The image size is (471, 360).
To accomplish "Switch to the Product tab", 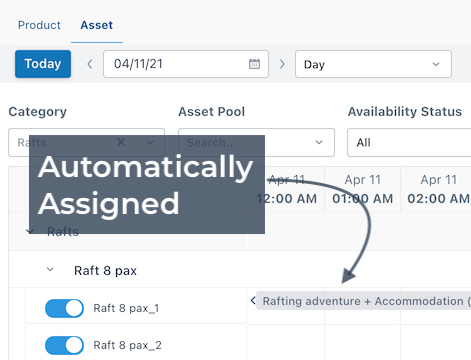I will (x=39, y=25).
